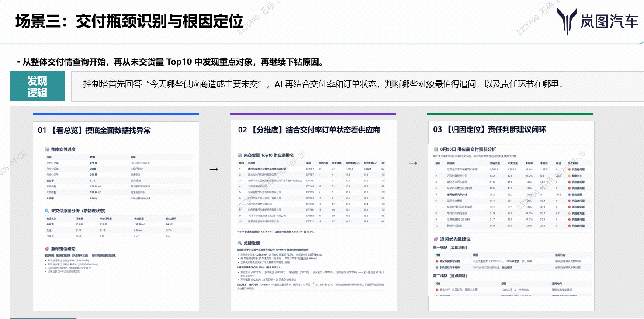The height and width of the screenshot is (319, 644).
Task: Click the red dot before 湖北吉兴 in 第二梯队
Action: tap(436, 290)
